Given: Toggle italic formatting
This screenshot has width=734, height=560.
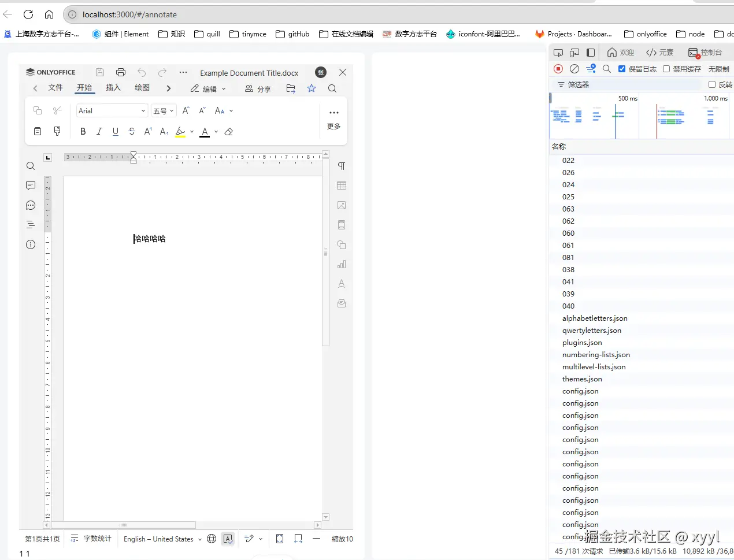Looking at the screenshot, I should 99,131.
